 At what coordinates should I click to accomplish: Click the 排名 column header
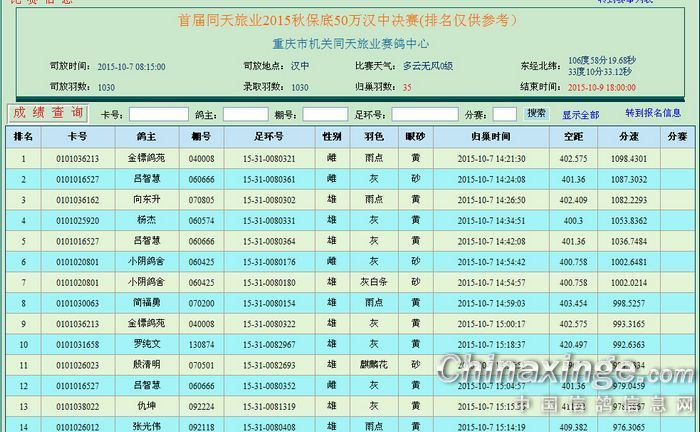pos(24,136)
